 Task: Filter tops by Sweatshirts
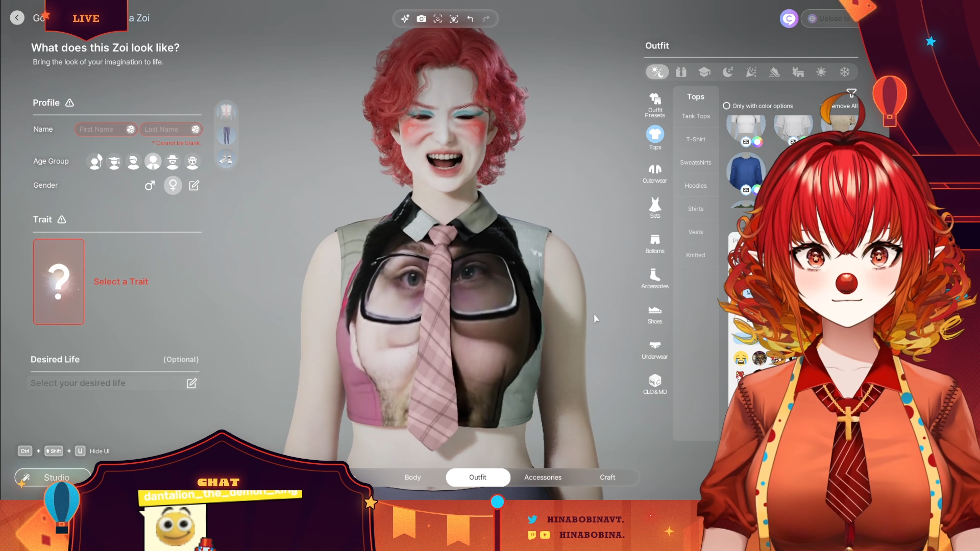click(696, 163)
